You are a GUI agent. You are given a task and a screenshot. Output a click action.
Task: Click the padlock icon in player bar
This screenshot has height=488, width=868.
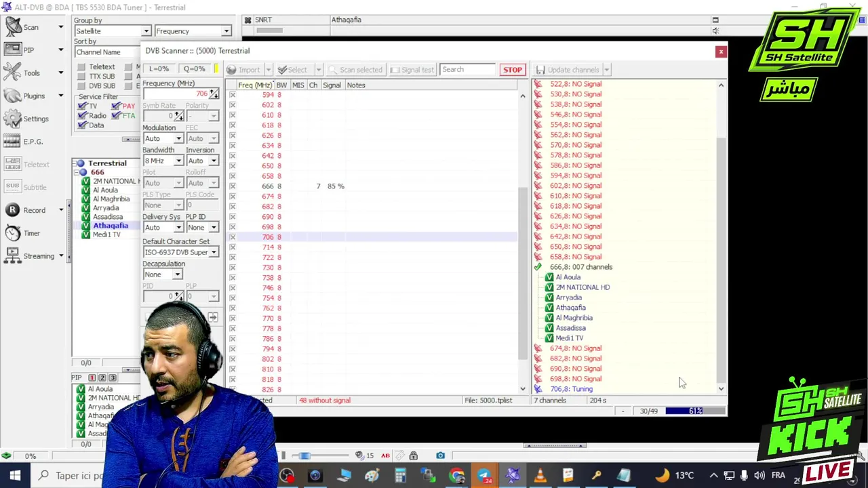point(413,455)
